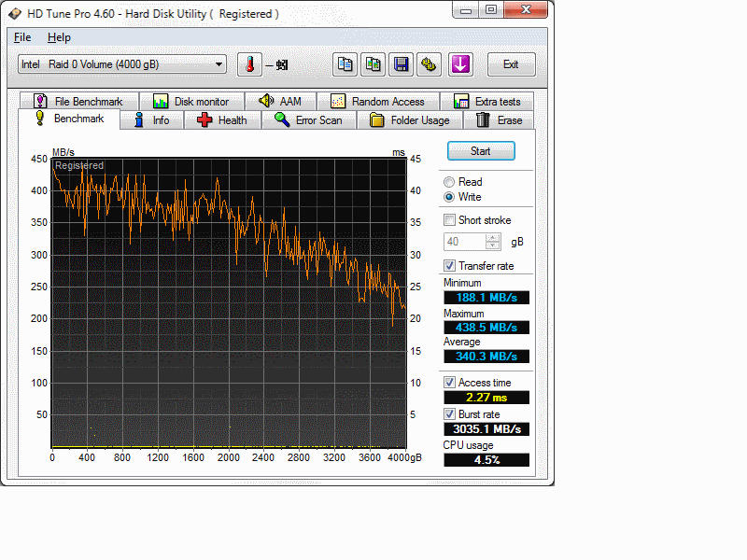Copy screenshot to clipboard icon
The height and width of the screenshot is (560, 747).
pyautogui.click(x=373, y=64)
